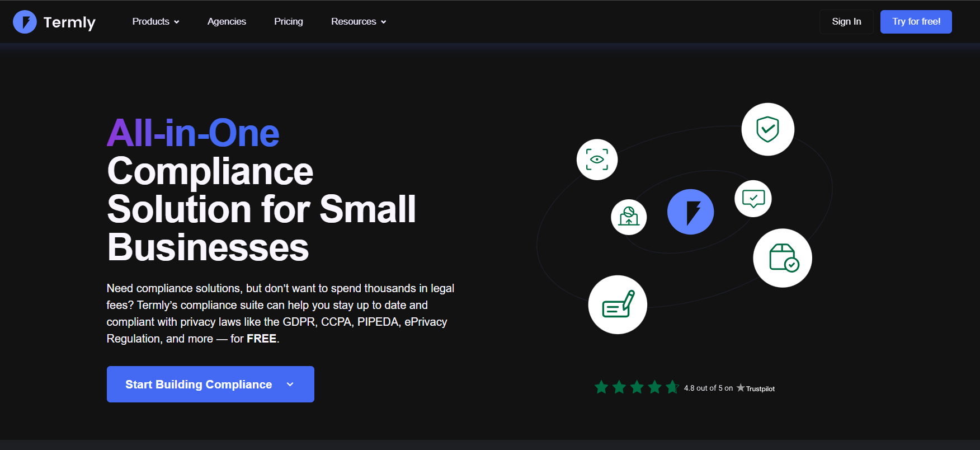Image resolution: width=980 pixels, height=450 pixels.
Task: Click the Termly brand name text
Action: [x=69, y=22]
